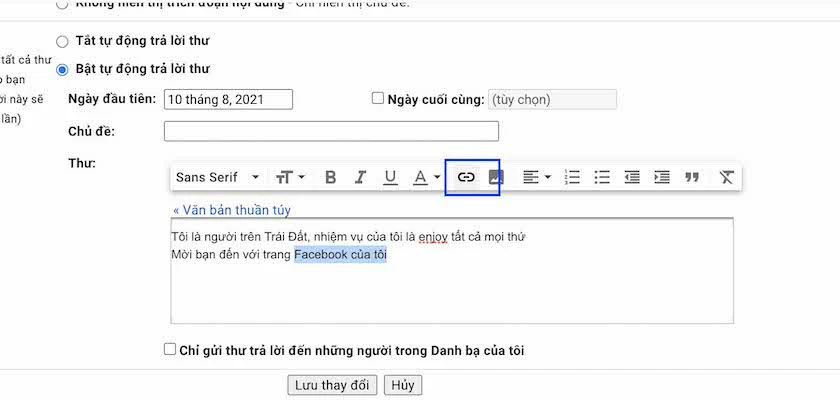The height and width of the screenshot is (400, 840).
Task: Increase indent of the text
Action: point(662,177)
